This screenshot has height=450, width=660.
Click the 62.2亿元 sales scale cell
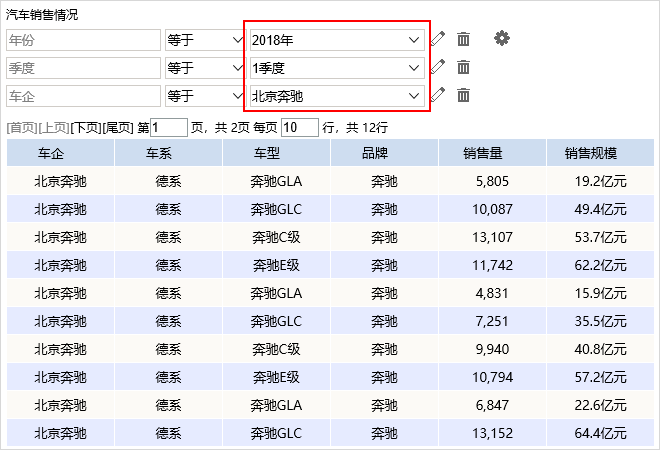[x=600, y=265]
